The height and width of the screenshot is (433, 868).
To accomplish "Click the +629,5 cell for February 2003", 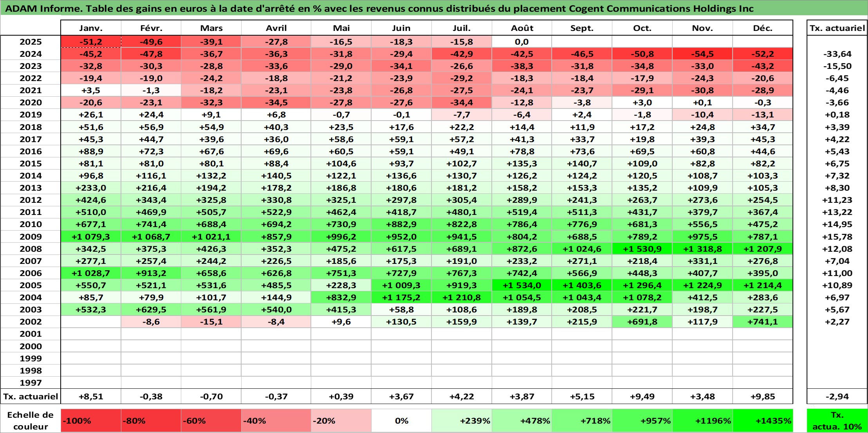I will pos(151,310).
